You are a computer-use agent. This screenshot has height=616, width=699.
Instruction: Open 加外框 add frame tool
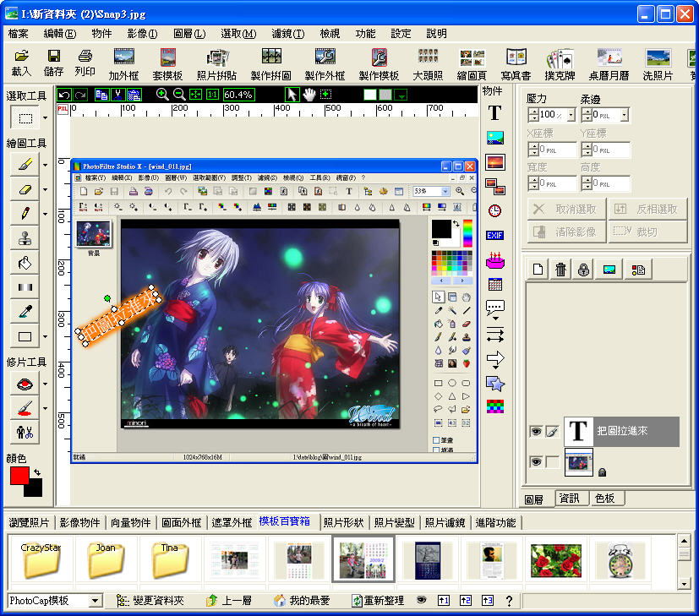[x=123, y=64]
